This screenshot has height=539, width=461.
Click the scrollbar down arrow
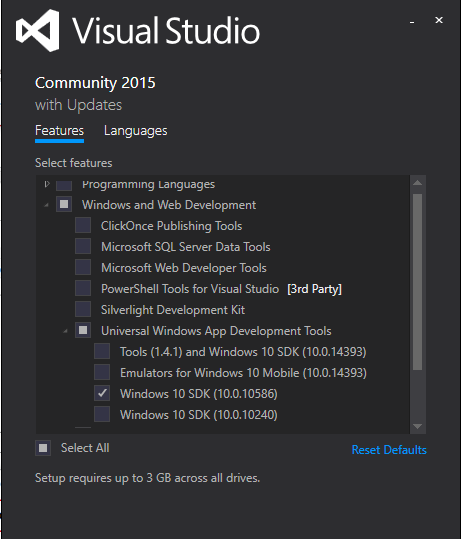coord(418,426)
